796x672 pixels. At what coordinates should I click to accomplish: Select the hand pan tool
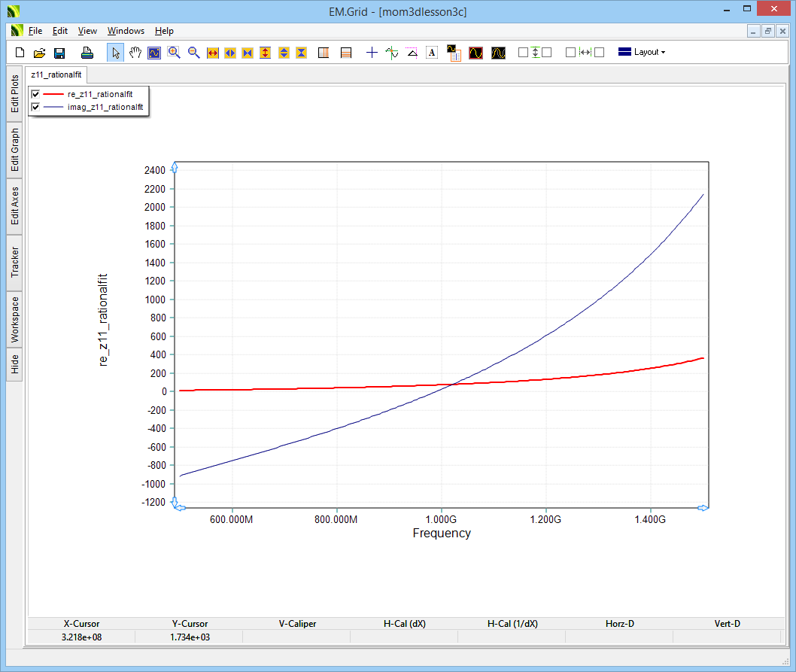tap(135, 53)
